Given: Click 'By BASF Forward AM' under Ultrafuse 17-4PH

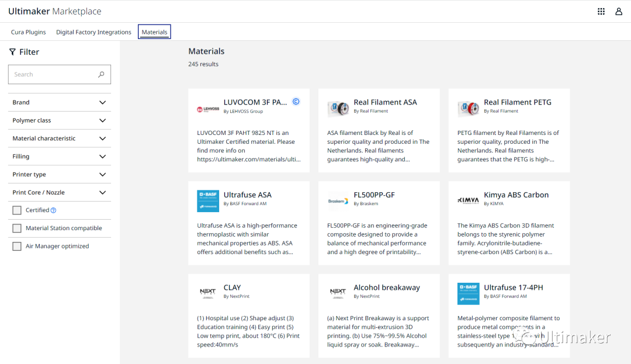Looking at the screenshot, I should 505,296.
